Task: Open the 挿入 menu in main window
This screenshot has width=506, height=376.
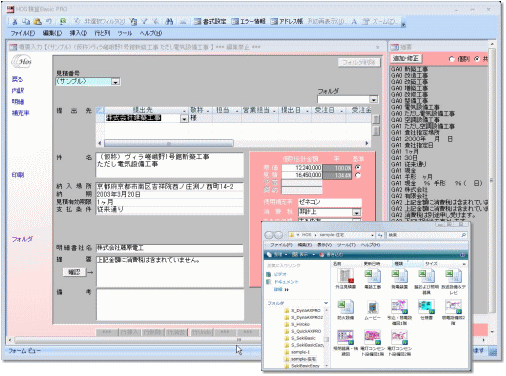Action: coord(78,33)
